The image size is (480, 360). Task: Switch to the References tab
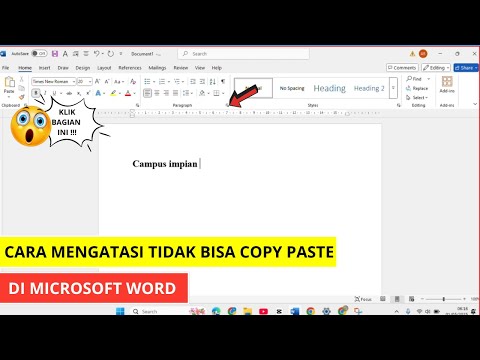(x=130, y=68)
